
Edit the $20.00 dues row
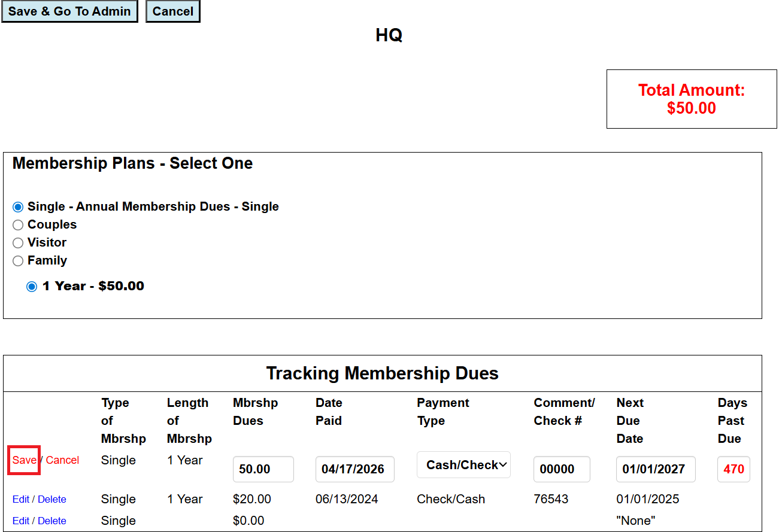tap(21, 499)
